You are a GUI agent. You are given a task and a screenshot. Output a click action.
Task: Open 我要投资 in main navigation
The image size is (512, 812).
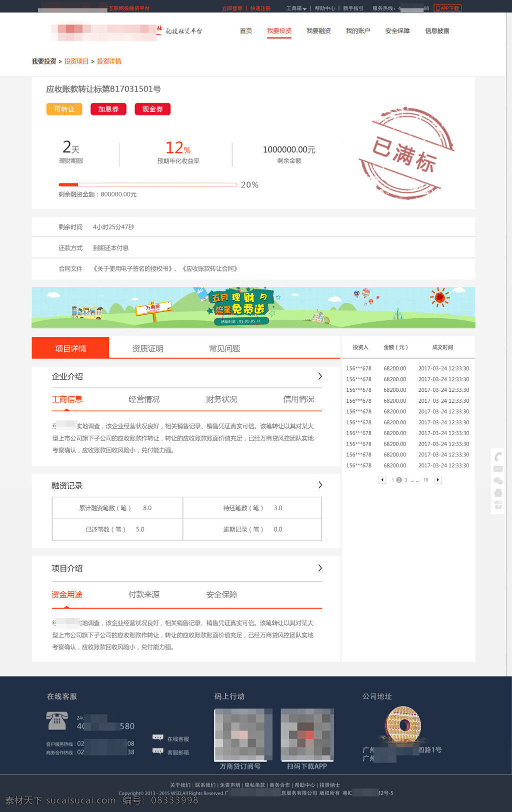pos(279,31)
